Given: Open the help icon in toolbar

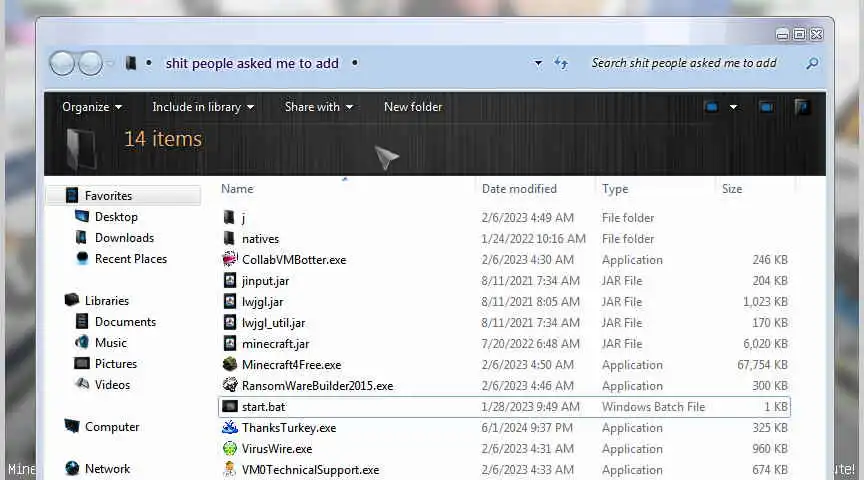Looking at the screenshot, I should tap(802, 107).
